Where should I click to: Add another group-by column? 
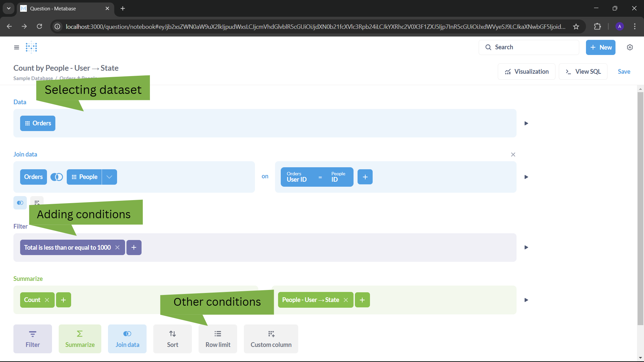point(362,300)
